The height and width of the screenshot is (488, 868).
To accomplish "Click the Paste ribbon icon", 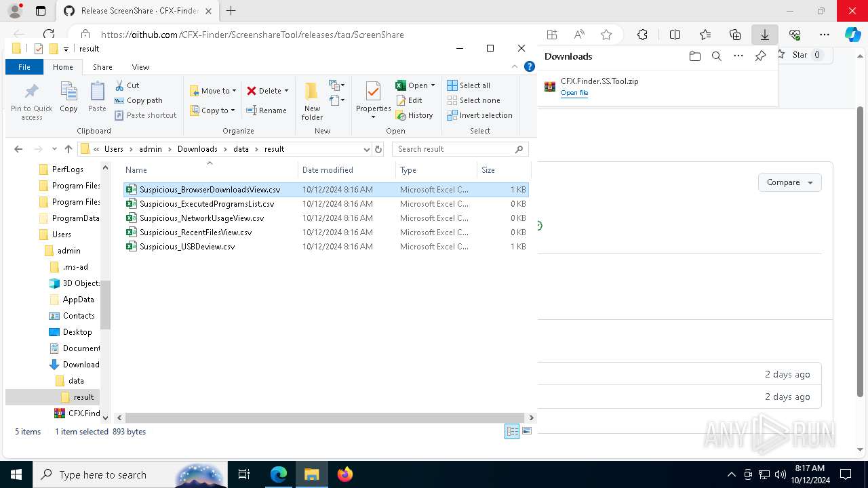I will [x=97, y=97].
